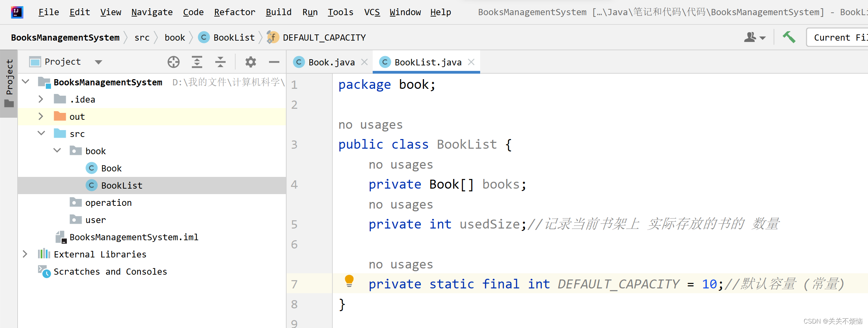This screenshot has height=328, width=868.
Task: Click BooksManagementSystem breadcrumb
Action: point(65,38)
